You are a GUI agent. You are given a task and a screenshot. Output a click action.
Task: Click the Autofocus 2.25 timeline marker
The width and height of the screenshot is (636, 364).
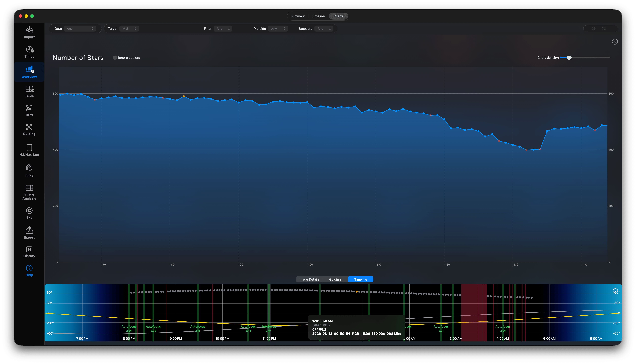click(129, 328)
